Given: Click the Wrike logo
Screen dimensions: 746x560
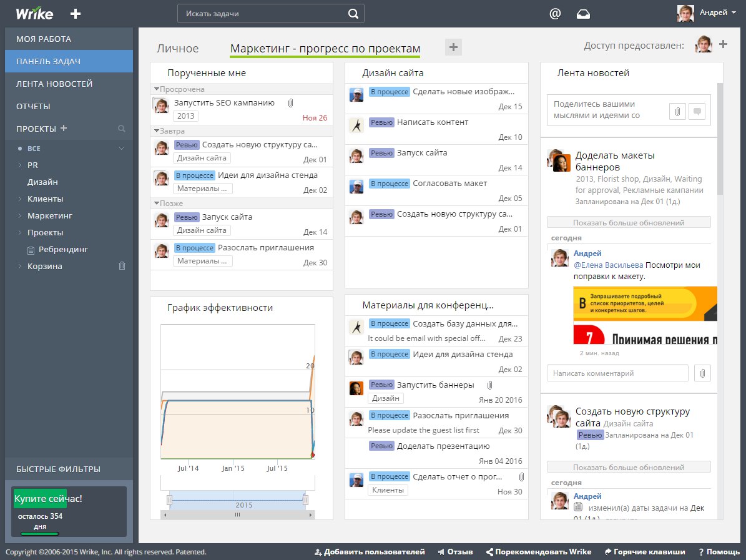Looking at the screenshot, I should (34, 14).
